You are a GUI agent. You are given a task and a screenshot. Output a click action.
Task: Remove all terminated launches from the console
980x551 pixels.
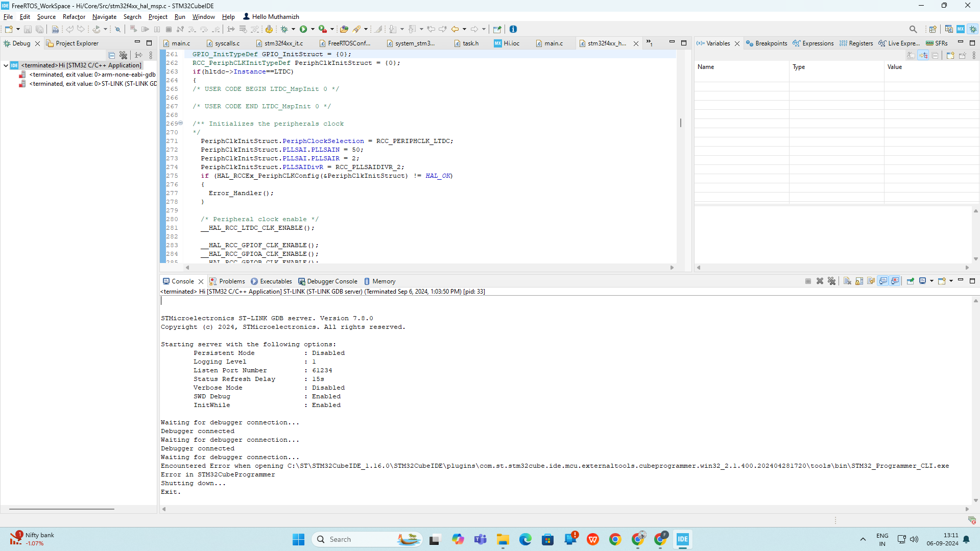tap(832, 281)
